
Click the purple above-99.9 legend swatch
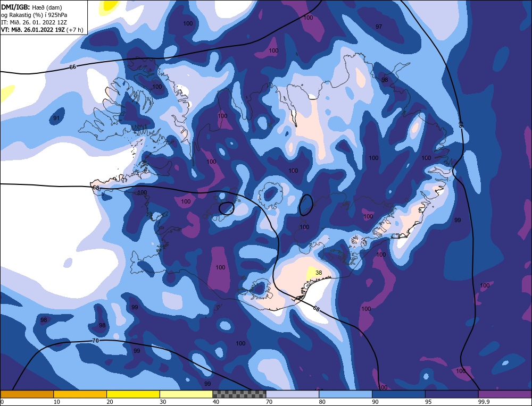point(505,394)
